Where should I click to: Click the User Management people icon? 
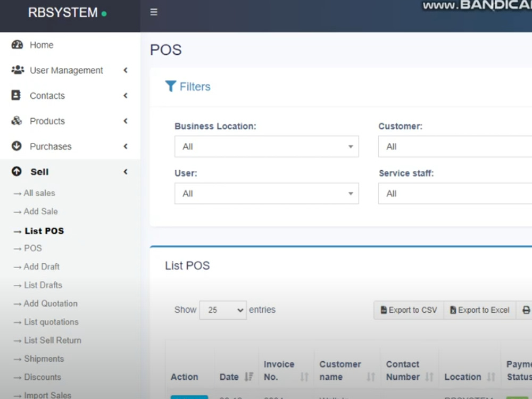click(18, 70)
